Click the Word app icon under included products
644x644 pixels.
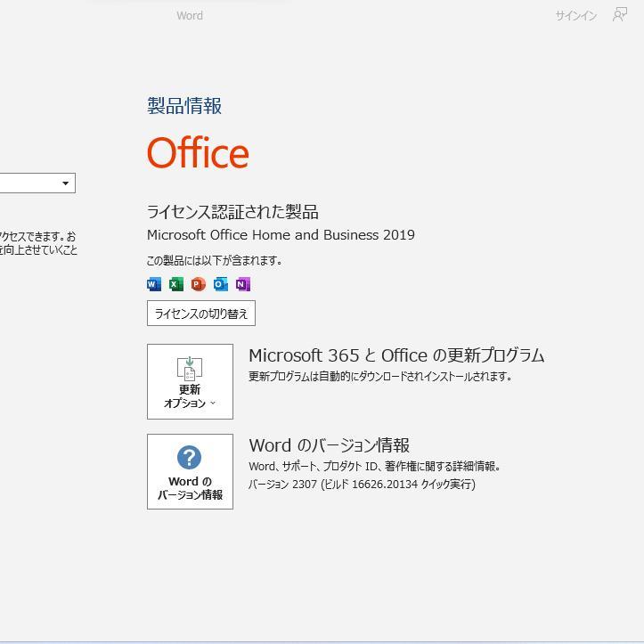pyautogui.click(x=154, y=284)
